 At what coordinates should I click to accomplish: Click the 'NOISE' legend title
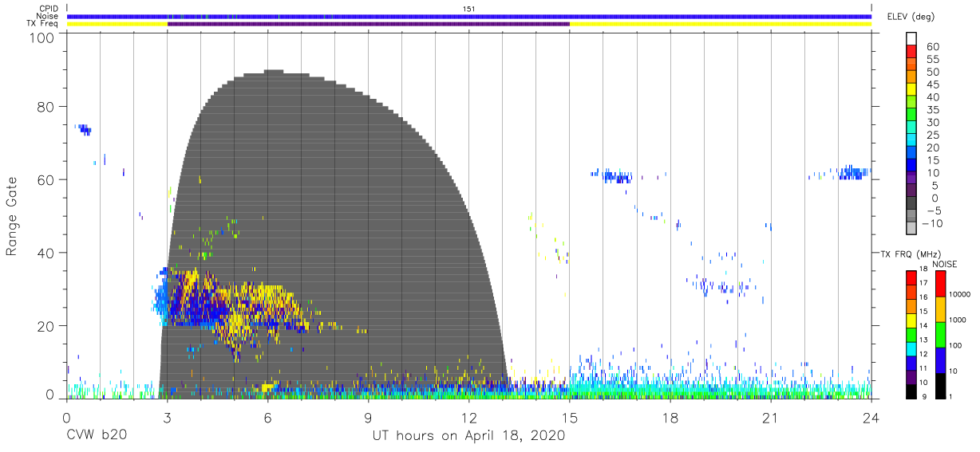coord(946,264)
